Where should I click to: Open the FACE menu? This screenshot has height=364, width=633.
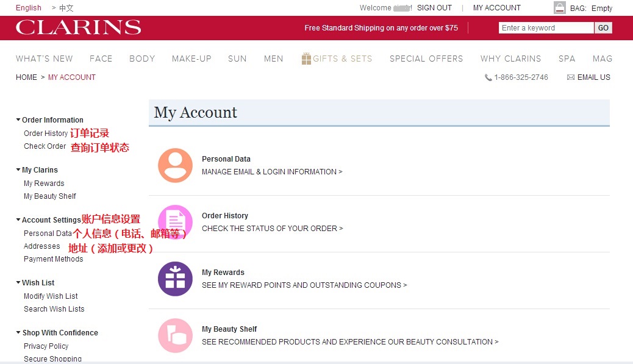(x=101, y=59)
